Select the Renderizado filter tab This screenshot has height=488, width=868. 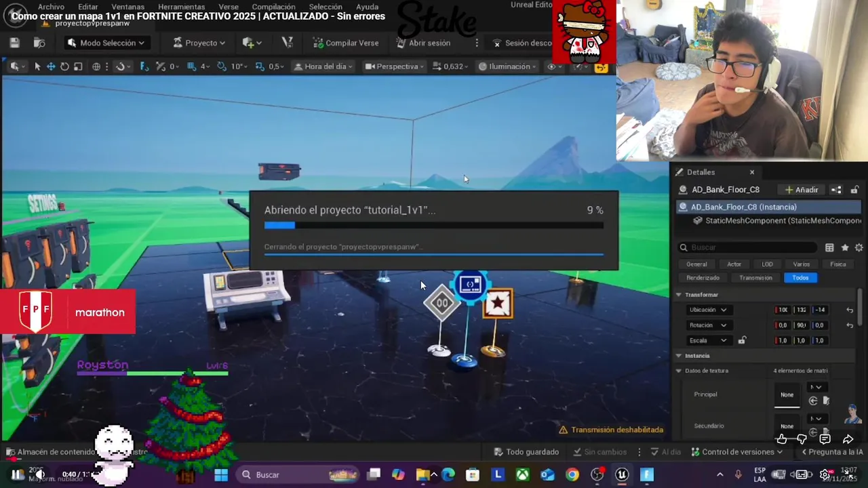coord(703,278)
